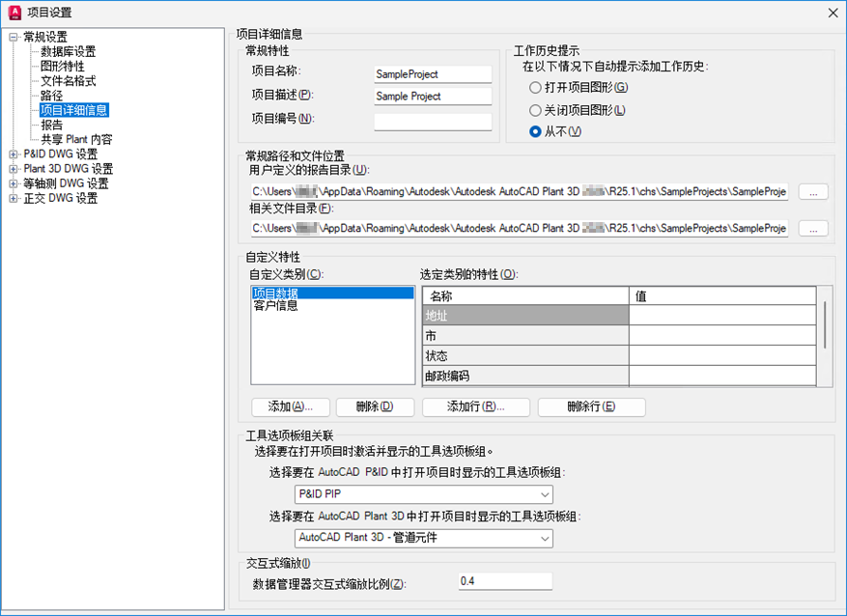Click the 名称 column header
The height and width of the screenshot is (616, 847).
pos(525,295)
